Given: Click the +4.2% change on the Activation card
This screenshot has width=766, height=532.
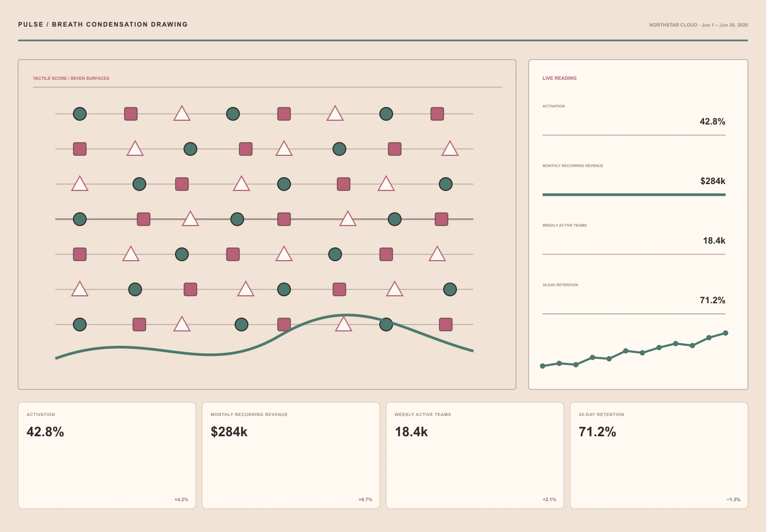Looking at the screenshot, I should tap(181, 500).
